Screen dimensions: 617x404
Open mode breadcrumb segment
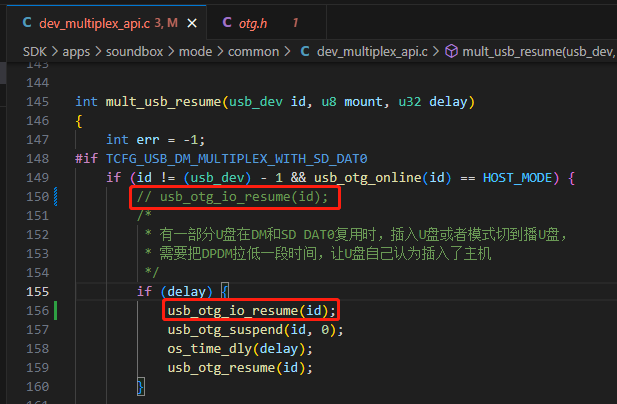coord(195,52)
